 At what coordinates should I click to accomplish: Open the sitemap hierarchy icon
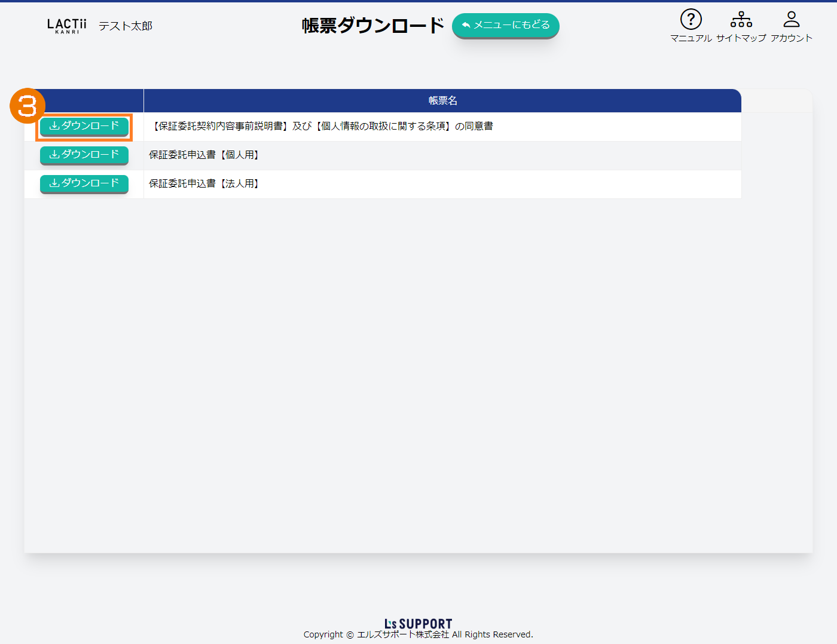click(741, 20)
